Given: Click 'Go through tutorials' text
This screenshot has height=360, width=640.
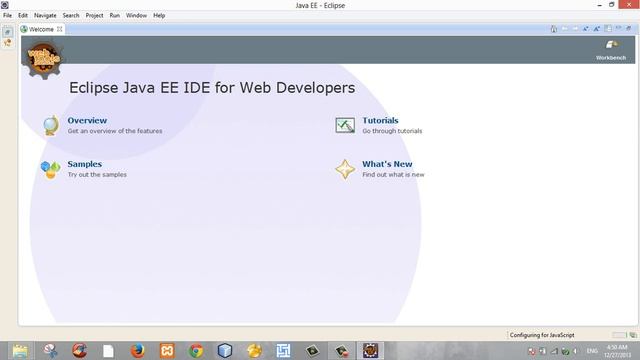Looking at the screenshot, I should click(392, 131).
